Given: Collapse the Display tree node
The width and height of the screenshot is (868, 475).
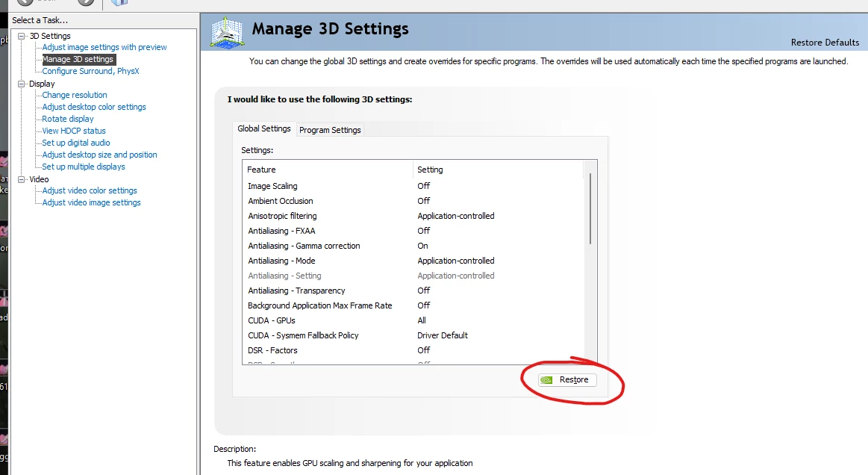Looking at the screenshot, I should [22, 84].
